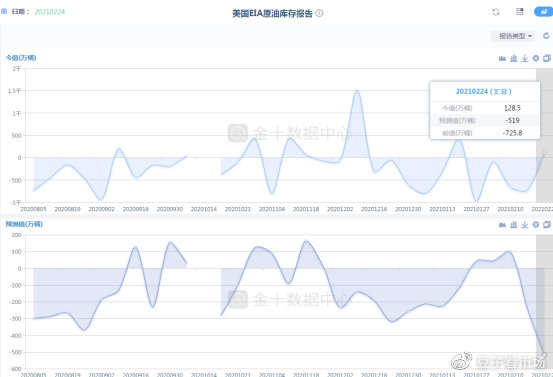Click x-axis label 20201021 on 今值 chart

pos(238,209)
